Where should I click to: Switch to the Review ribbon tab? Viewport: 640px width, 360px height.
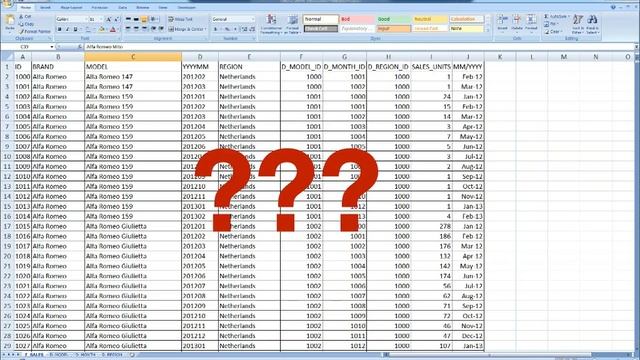(x=142, y=7)
